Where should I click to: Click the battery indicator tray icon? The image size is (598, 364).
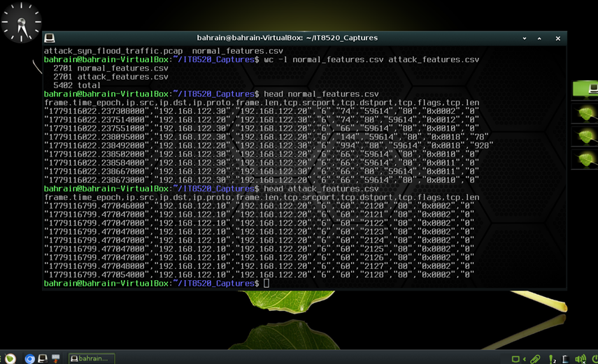tap(566, 359)
